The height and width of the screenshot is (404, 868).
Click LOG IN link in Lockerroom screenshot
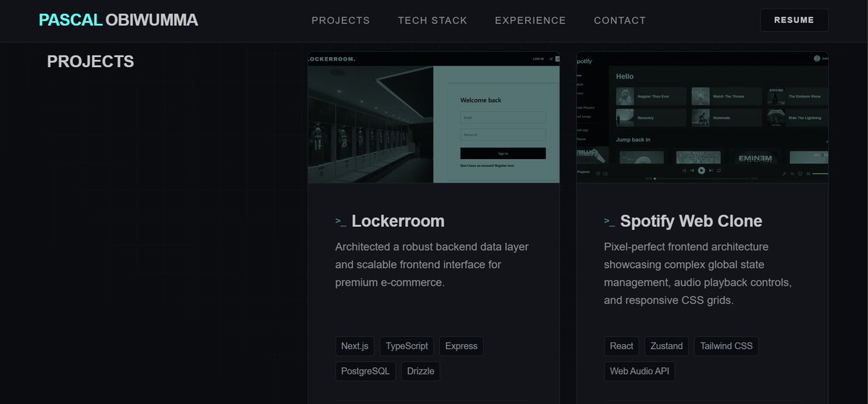[538, 59]
